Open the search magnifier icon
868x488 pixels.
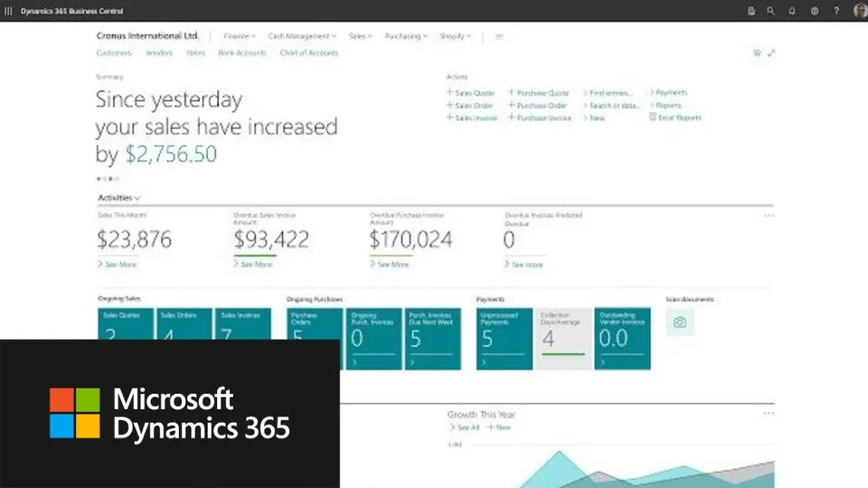770,11
